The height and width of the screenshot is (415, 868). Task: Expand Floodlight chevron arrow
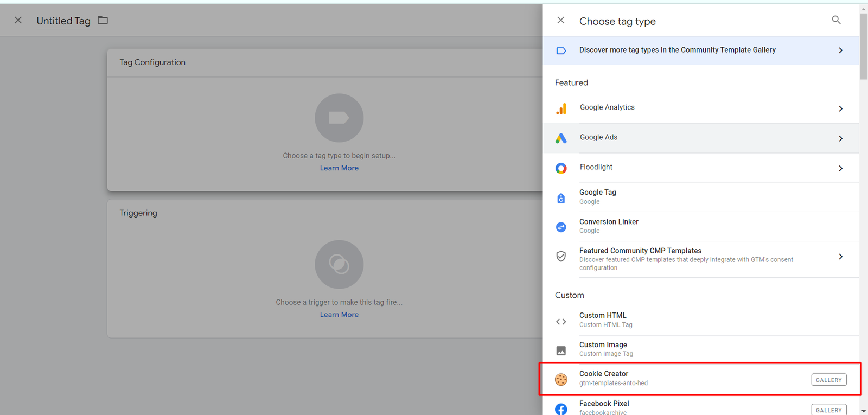click(840, 168)
